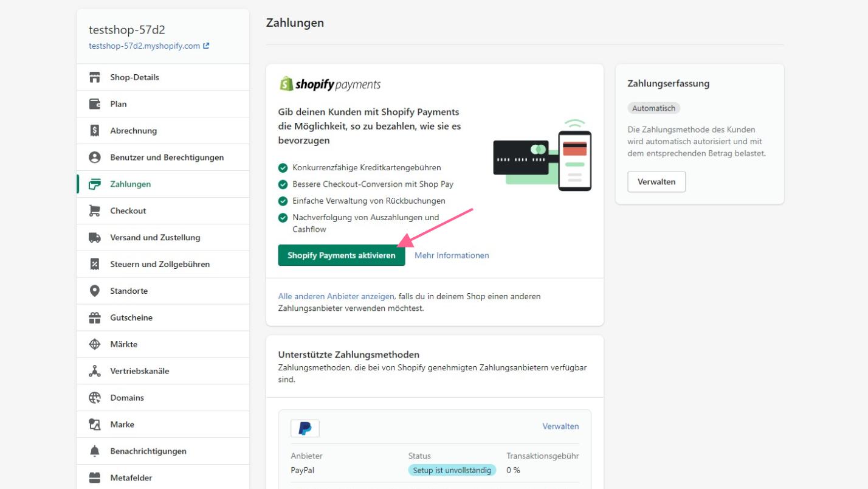Viewport: 868px width, 489px height.
Task: Click the Versand und Zustellung truck icon
Action: coord(94,238)
